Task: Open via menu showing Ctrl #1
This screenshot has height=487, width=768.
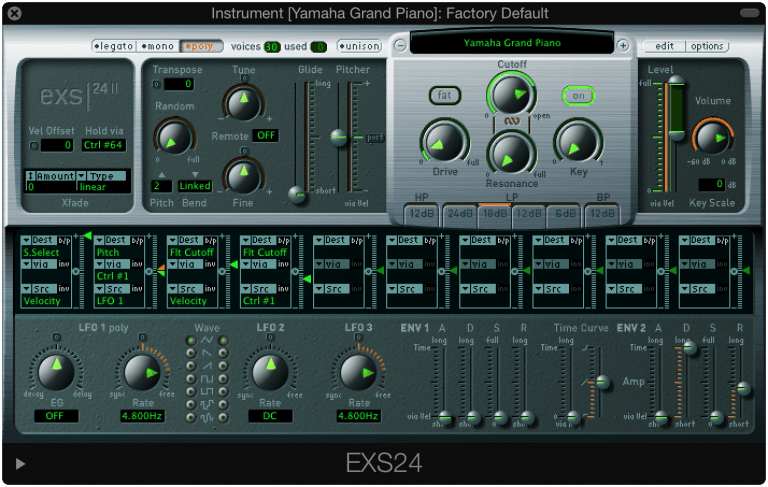Action: tap(112, 264)
